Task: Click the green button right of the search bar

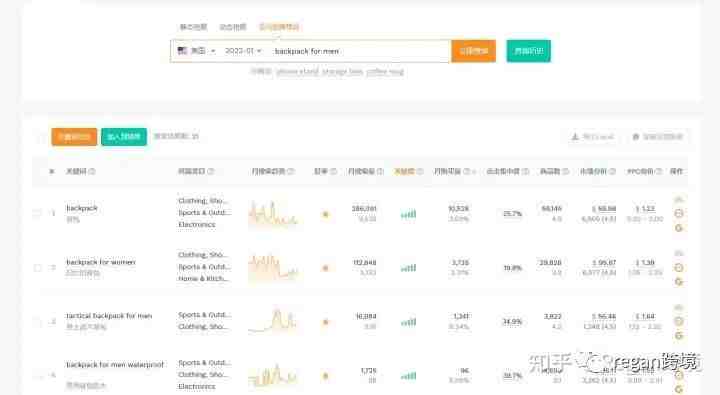Action: click(x=529, y=51)
